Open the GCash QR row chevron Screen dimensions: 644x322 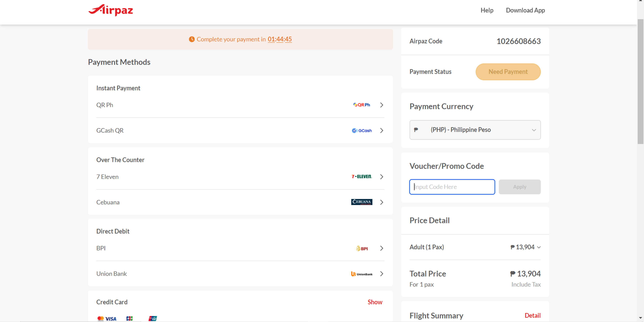(382, 130)
